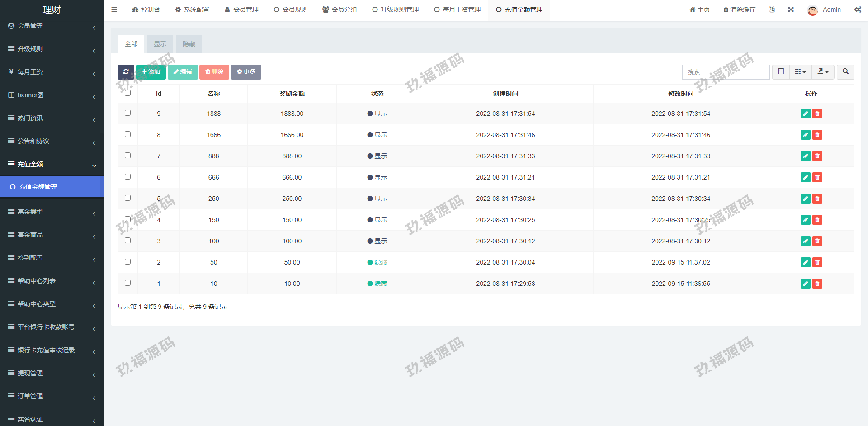Click the green 添加 button
Screen dimensions: 868x426
click(151, 72)
